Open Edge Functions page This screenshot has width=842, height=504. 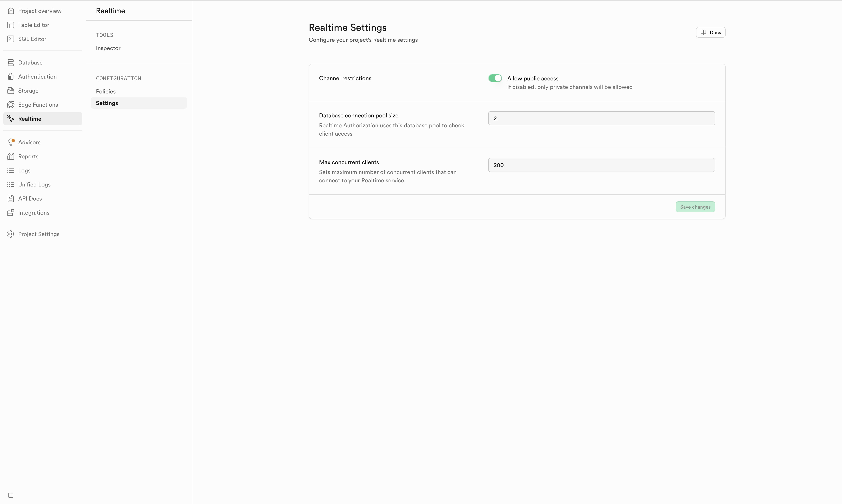click(x=43, y=105)
